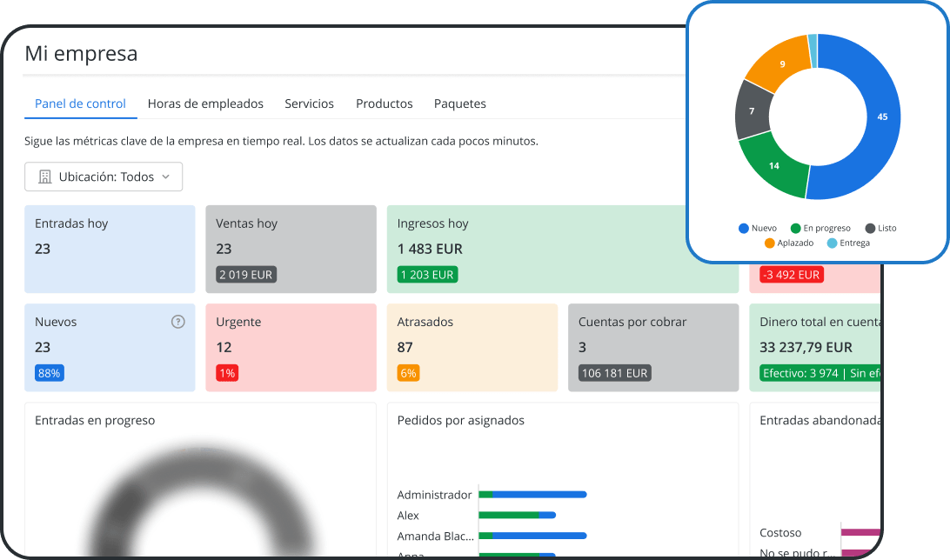The height and width of the screenshot is (560, 950).
Task: Click the 106 181 EUR badge
Action: (x=614, y=373)
